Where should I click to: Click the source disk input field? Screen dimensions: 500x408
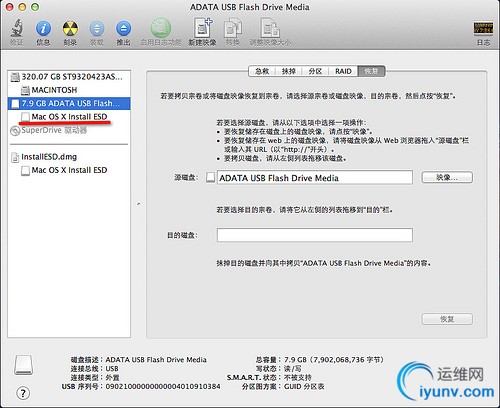coord(315,177)
